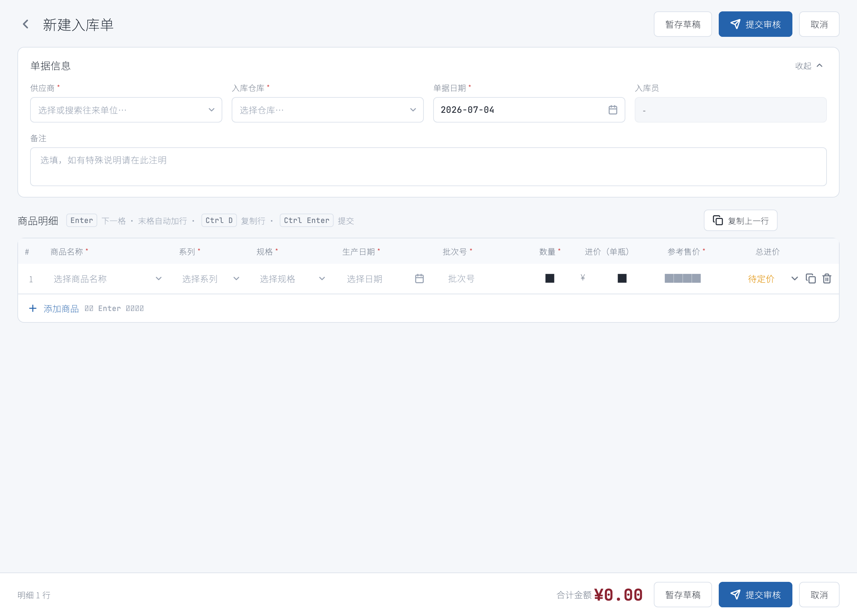The image size is (857, 616).
Task: Click the 入库员 read-only field
Action: [730, 110]
